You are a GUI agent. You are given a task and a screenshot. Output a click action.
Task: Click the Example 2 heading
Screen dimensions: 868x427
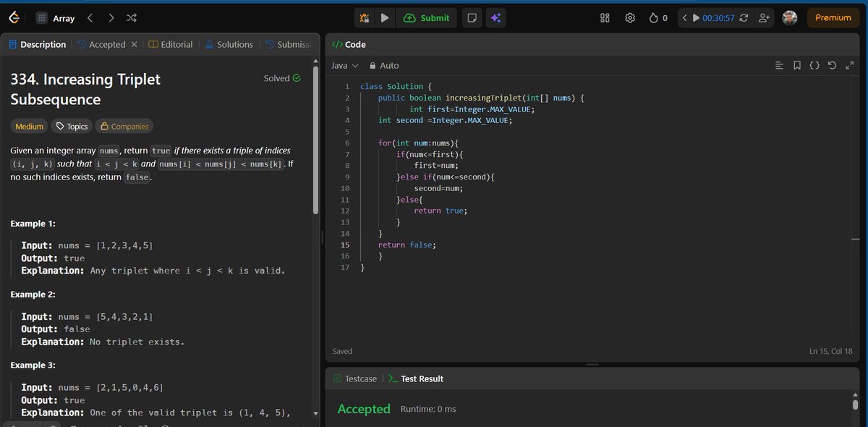[x=33, y=295]
